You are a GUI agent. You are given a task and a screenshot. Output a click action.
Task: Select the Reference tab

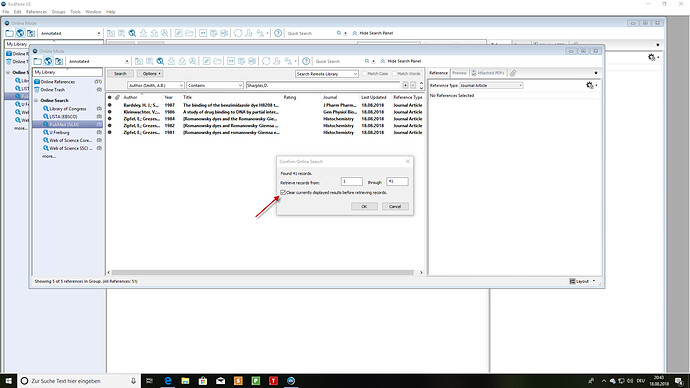click(x=438, y=73)
